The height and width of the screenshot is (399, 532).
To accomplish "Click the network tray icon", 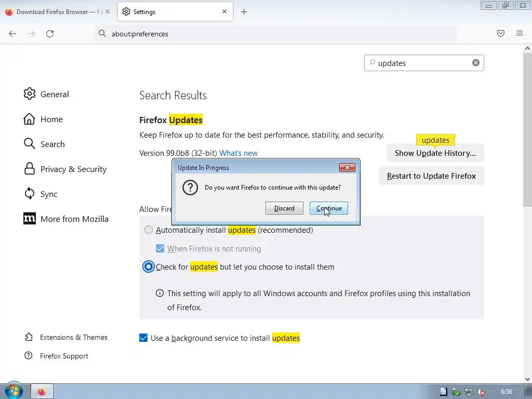I will click(469, 392).
